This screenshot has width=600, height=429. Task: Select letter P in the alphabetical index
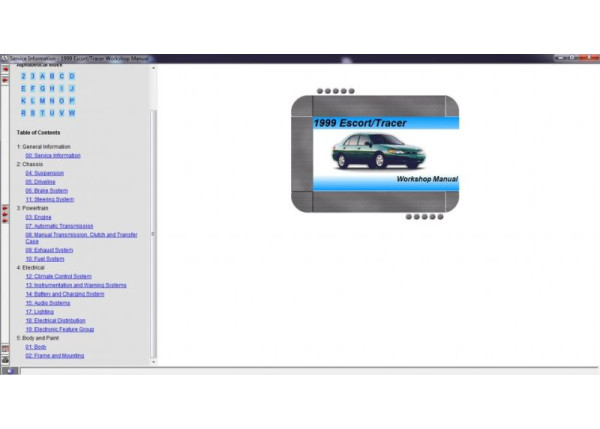pyautogui.click(x=72, y=100)
